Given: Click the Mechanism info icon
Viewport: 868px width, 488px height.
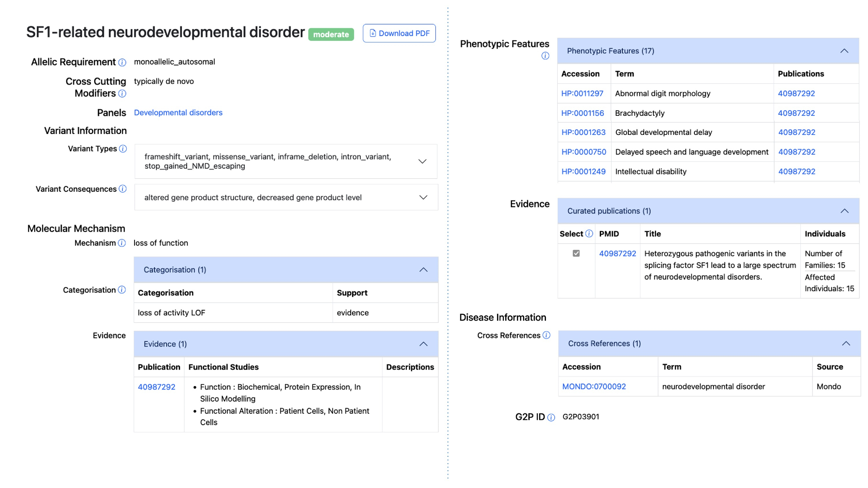Looking at the screenshot, I should pos(122,243).
